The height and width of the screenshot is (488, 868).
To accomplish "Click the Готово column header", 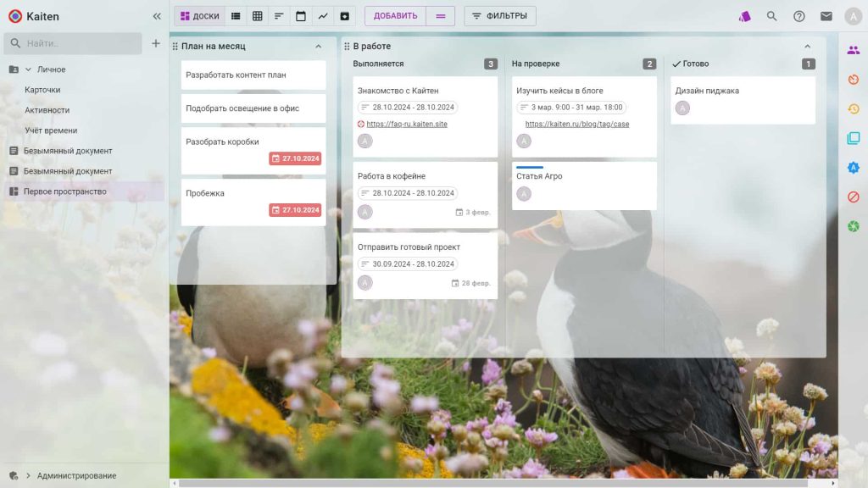I will pyautogui.click(x=695, y=64).
